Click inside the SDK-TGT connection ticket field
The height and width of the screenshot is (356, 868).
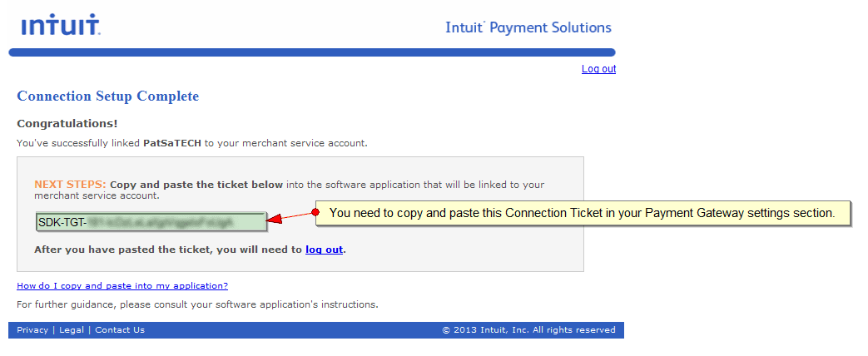point(151,222)
